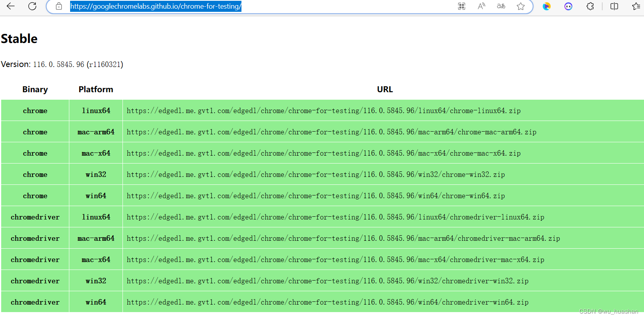Click the chrome binary cell in win64 row
The image size is (644, 318).
35,196
